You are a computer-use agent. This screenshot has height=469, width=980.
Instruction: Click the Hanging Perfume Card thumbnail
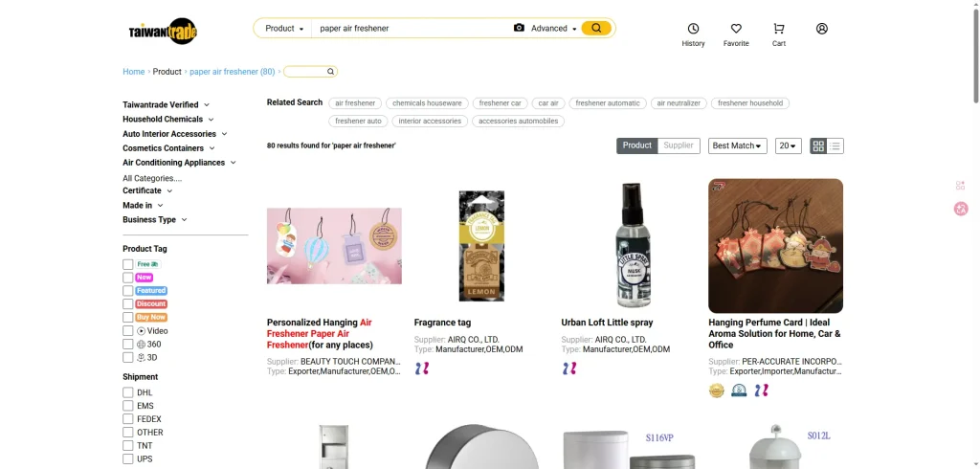coord(775,246)
